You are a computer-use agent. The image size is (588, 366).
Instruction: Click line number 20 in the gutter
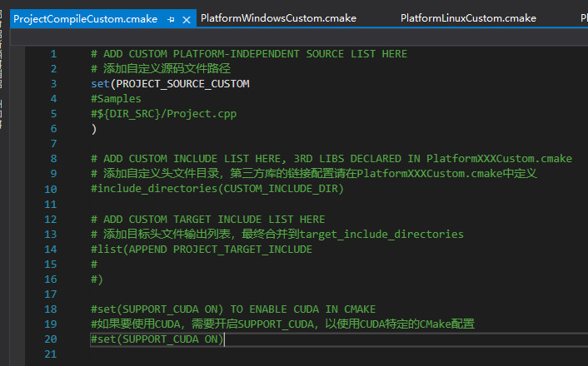click(x=50, y=339)
